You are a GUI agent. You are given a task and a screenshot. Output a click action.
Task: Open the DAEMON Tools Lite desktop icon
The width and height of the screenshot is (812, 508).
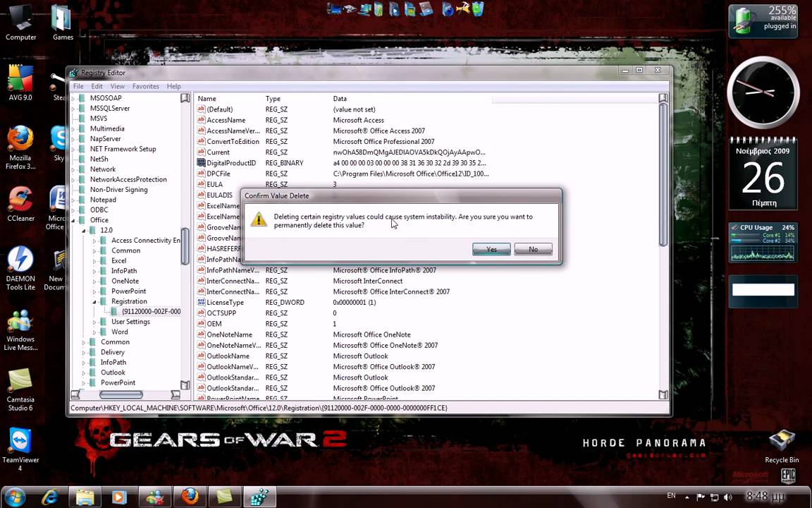click(x=20, y=268)
